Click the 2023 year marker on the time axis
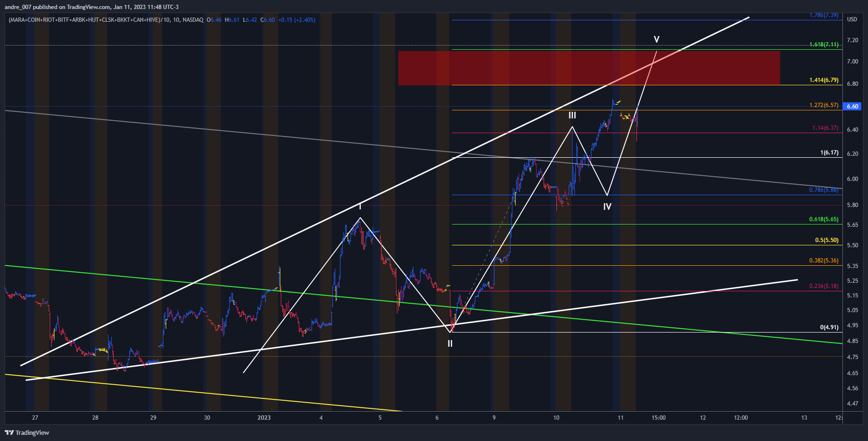Screen dimensions: 868x441 coord(264,418)
